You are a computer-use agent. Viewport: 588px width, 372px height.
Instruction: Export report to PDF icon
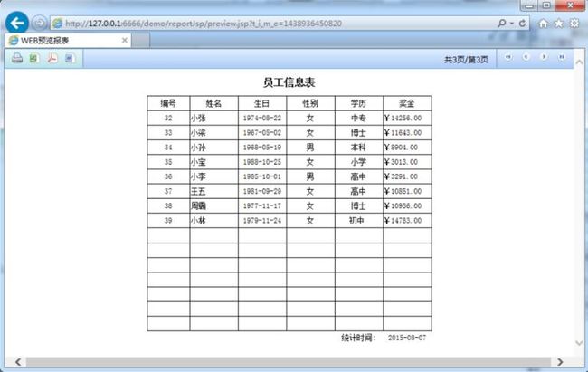(x=52, y=58)
